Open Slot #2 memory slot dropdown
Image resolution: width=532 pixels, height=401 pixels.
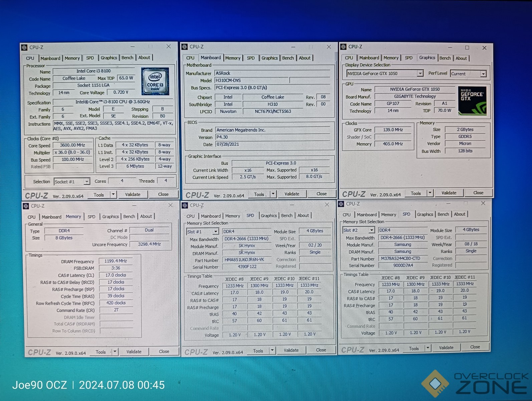coord(372,230)
